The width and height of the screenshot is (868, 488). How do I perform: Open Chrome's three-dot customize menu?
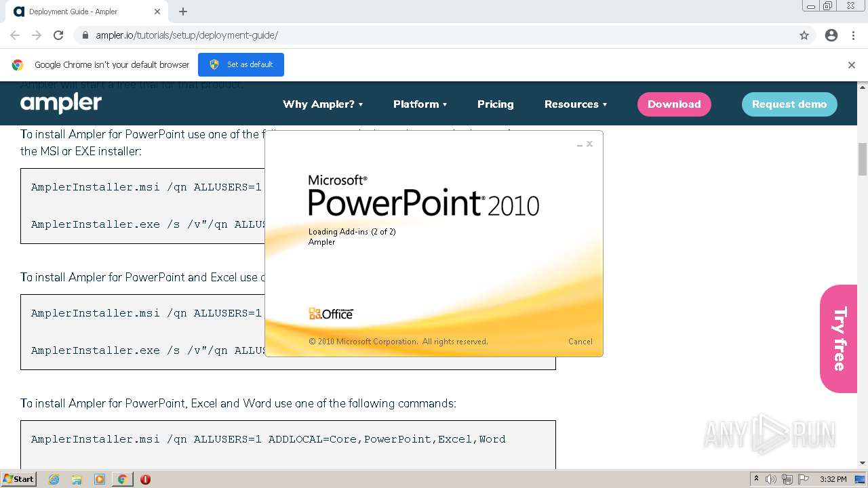pos(853,35)
